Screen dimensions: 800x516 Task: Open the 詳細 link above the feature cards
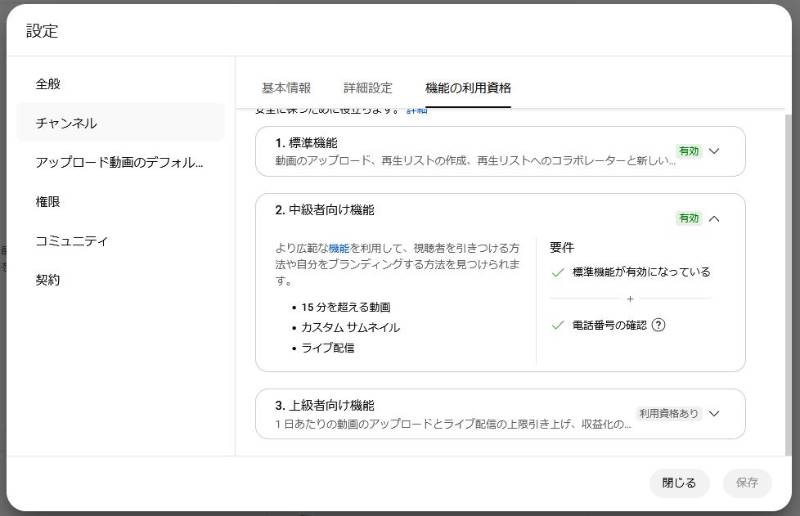point(417,111)
